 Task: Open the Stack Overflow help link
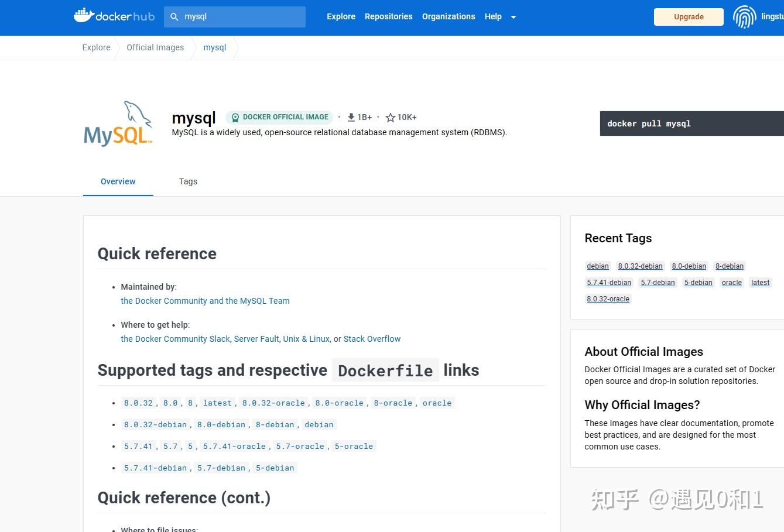point(372,339)
